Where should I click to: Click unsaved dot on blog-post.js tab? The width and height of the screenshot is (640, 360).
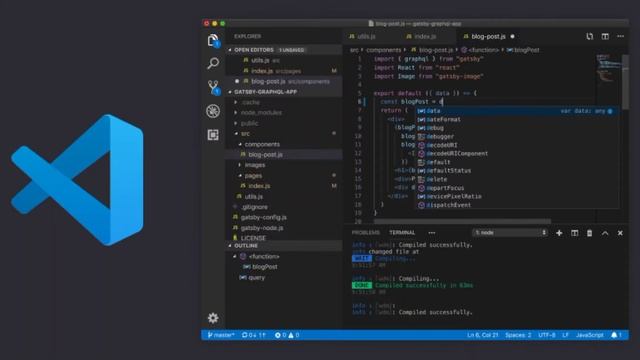point(512,36)
